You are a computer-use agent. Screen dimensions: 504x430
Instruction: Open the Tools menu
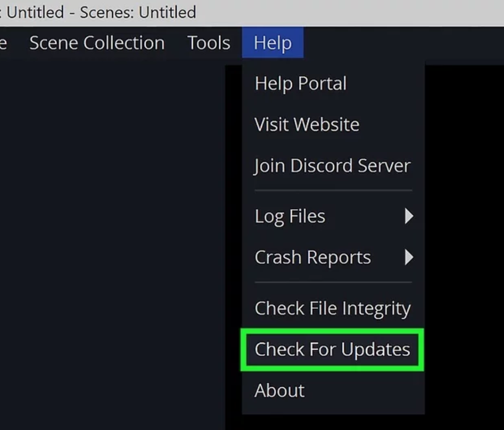coord(208,43)
